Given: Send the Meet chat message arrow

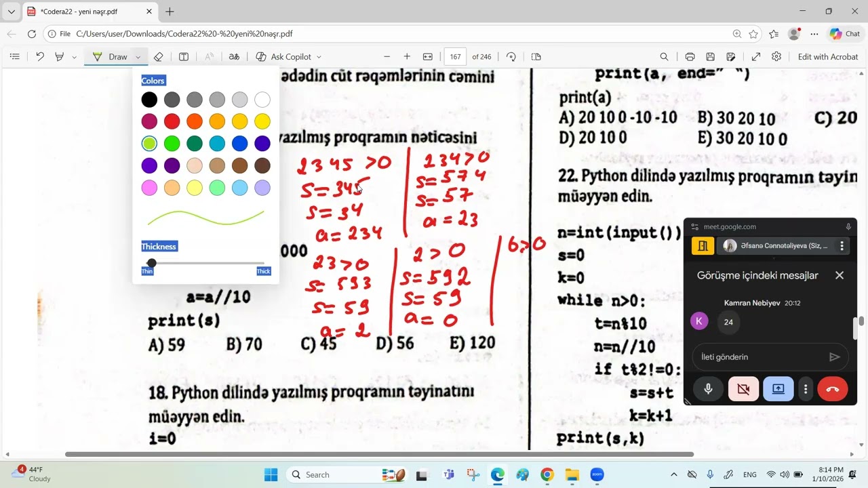Looking at the screenshot, I should [835, 357].
